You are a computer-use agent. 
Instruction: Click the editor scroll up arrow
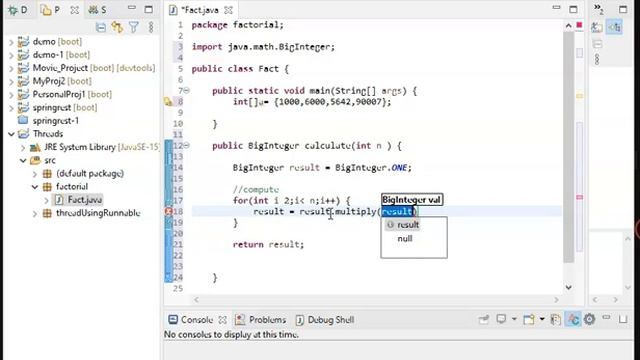pyautogui.click(x=569, y=26)
